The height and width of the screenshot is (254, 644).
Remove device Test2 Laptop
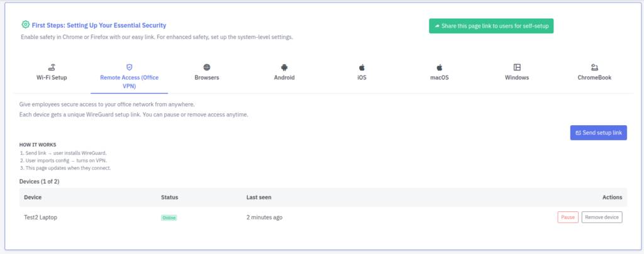tap(602, 218)
